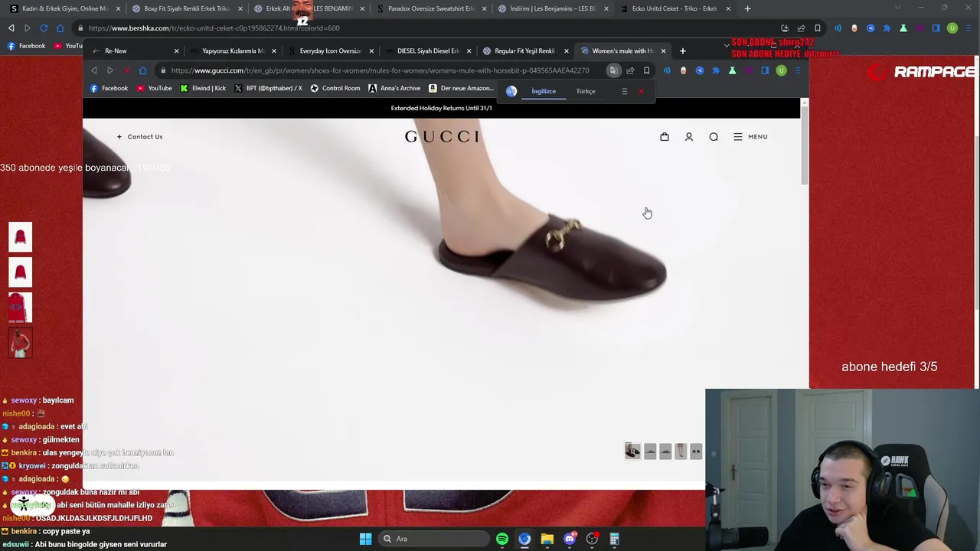Click the Gucci search magnifier icon
Image resolution: width=980 pixels, height=551 pixels.
[714, 136]
